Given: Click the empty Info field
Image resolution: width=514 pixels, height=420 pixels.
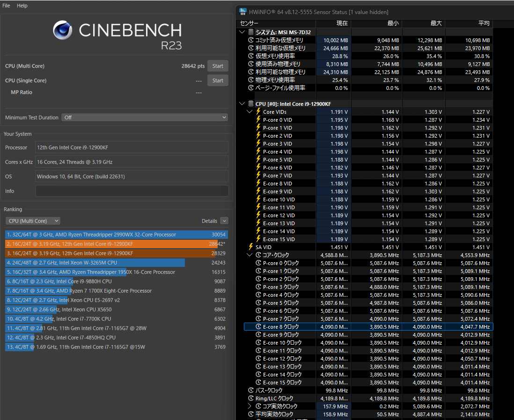Looking at the screenshot, I should click(132, 191).
